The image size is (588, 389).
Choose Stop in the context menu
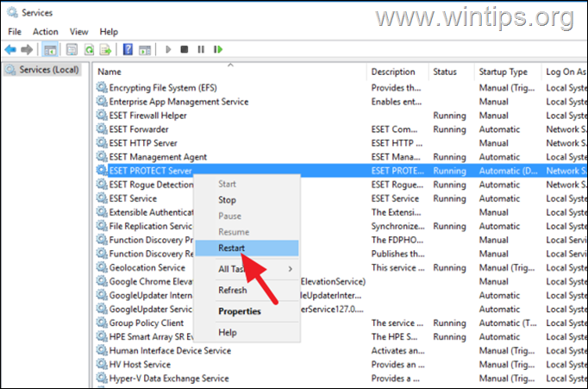click(247, 200)
